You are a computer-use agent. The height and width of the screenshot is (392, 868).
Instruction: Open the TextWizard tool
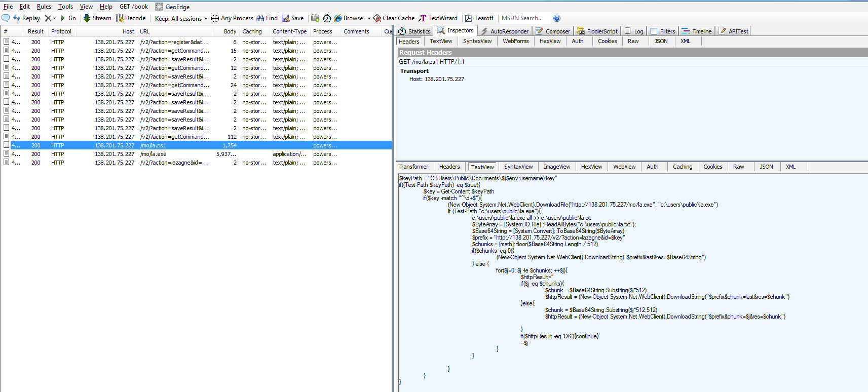[x=438, y=18]
